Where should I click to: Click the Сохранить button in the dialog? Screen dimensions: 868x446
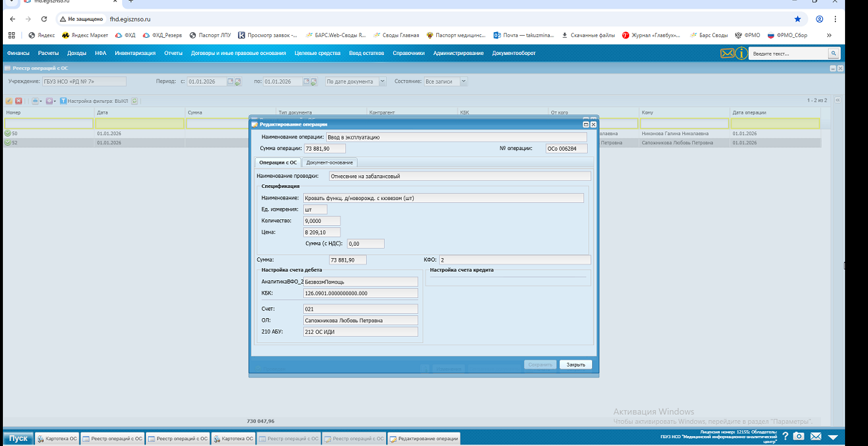pos(540,365)
